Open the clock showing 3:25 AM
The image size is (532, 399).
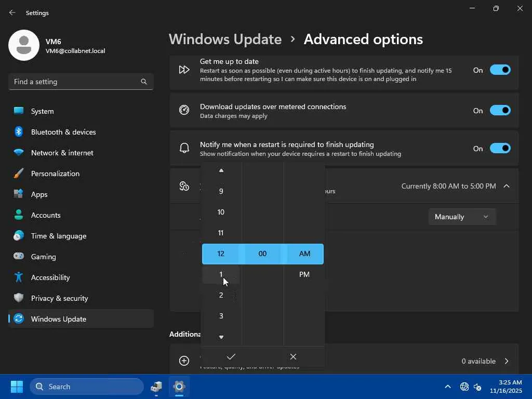[x=506, y=387]
